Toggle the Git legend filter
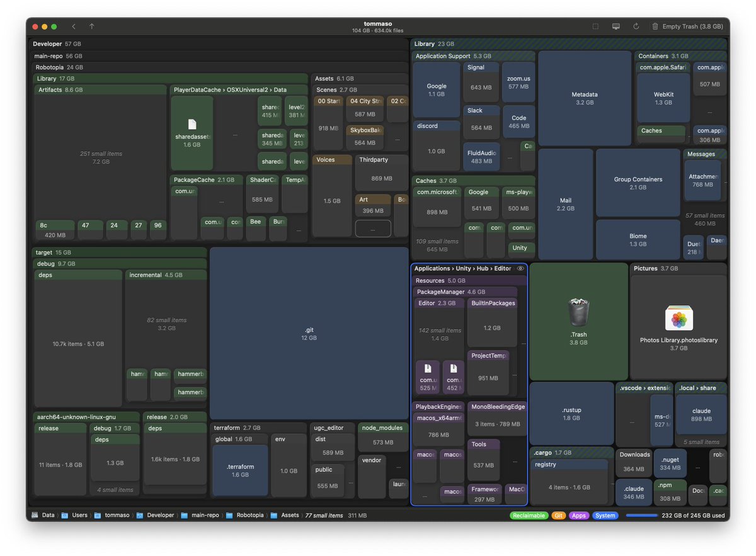Screen dimensions: 756x556 coord(558,515)
